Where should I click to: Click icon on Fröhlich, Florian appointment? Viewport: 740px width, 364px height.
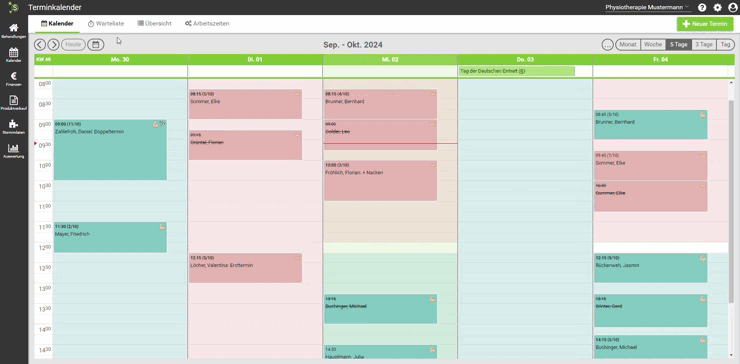coord(432,165)
